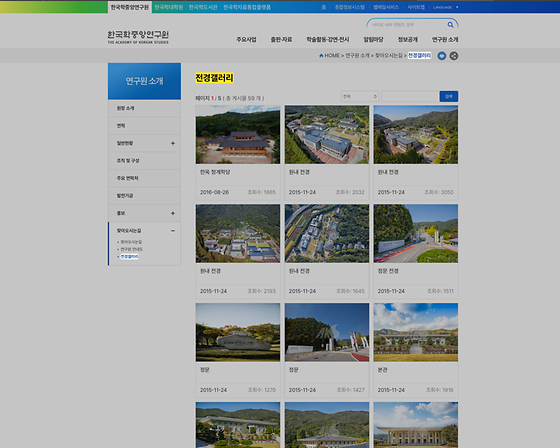This screenshot has width=560, height=448.
Task: Click the 정문 전경 title text
Action: click(x=388, y=271)
